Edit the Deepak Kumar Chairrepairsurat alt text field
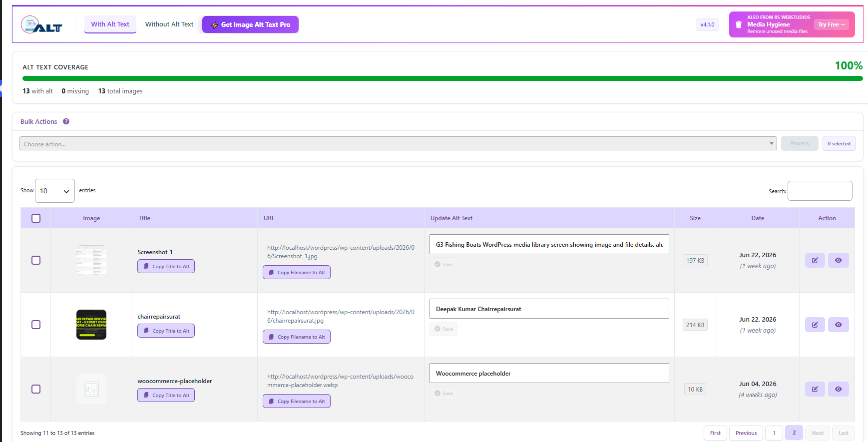 pyautogui.click(x=549, y=309)
